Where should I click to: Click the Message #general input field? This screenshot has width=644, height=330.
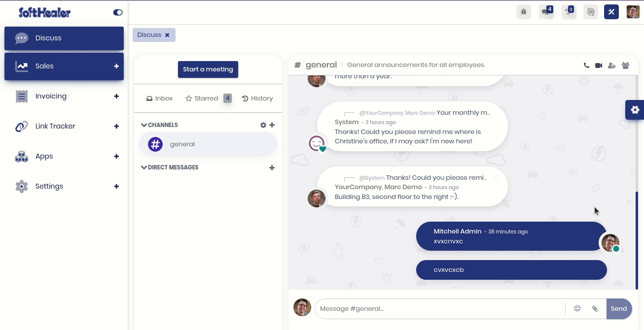point(440,309)
